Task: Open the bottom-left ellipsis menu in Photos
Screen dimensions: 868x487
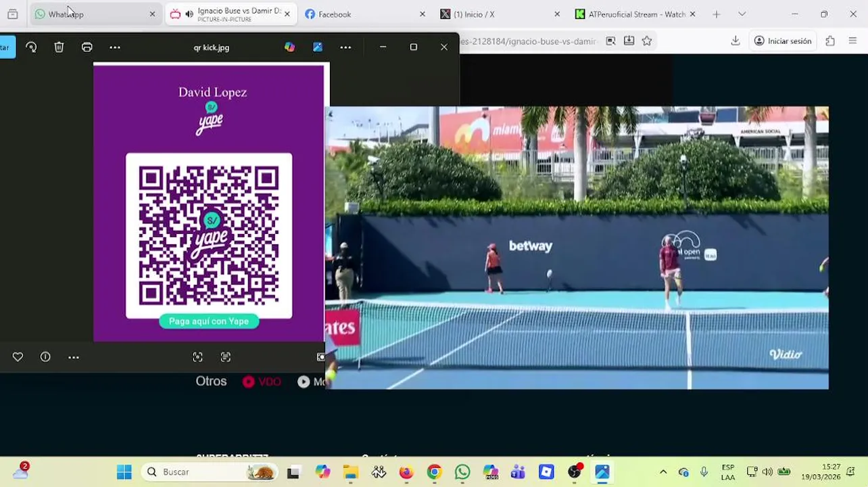Action: [74, 357]
